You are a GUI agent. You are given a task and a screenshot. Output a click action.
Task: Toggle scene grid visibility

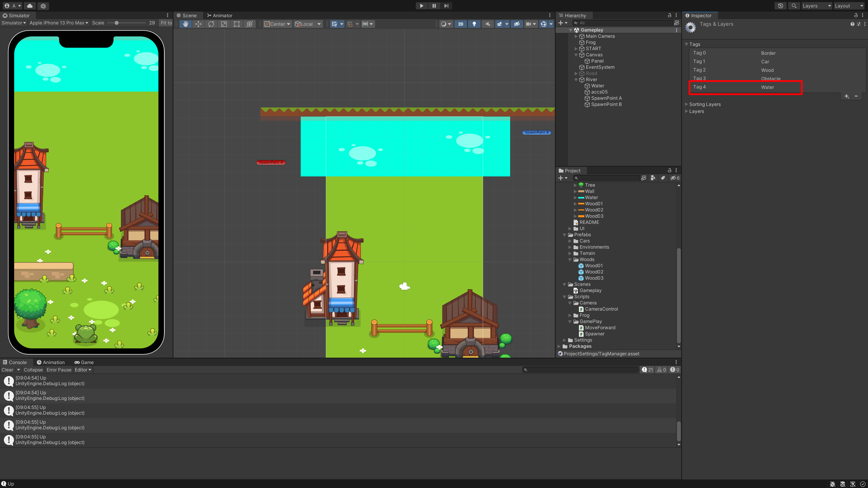coord(334,24)
